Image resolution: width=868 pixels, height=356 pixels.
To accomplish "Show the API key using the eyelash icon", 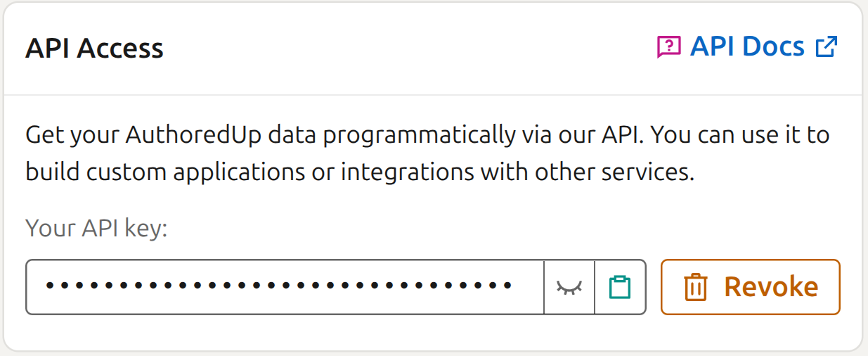I will click(569, 287).
